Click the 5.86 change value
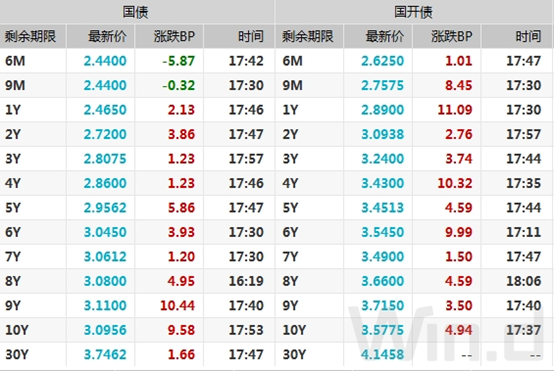 pos(181,207)
